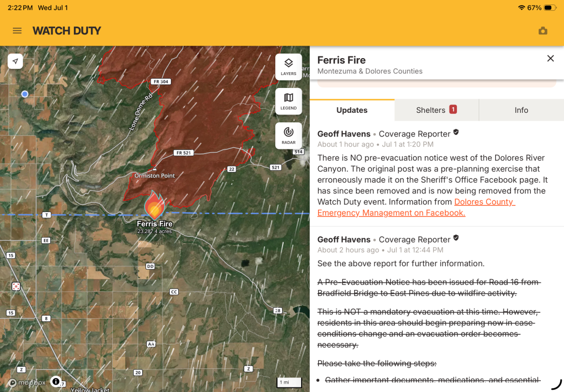The height and width of the screenshot is (392, 564).
Task: Tap the road DD marker on map
Action: [x=151, y=266]
